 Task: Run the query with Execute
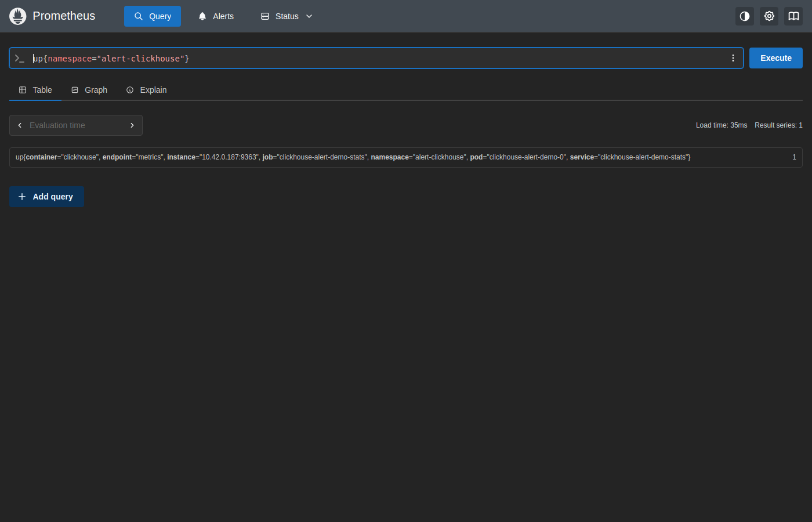coord(776,58)
